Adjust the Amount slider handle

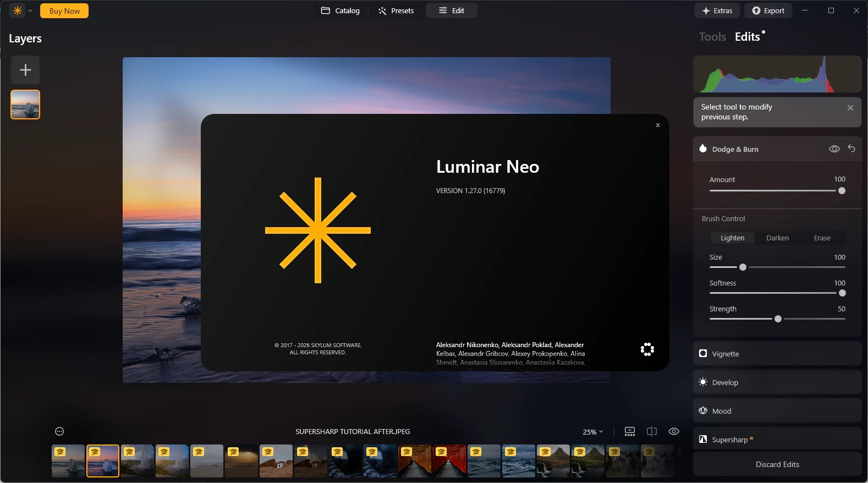842,191
